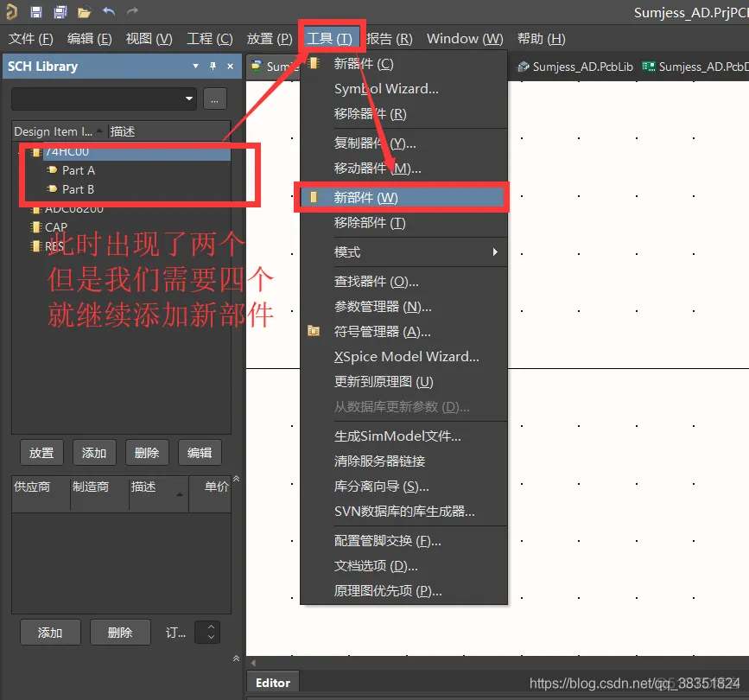Choose 移除器件 (R) menu item
Image resolution: width=749 pixels, height=700 pixels.
point(403,114)
